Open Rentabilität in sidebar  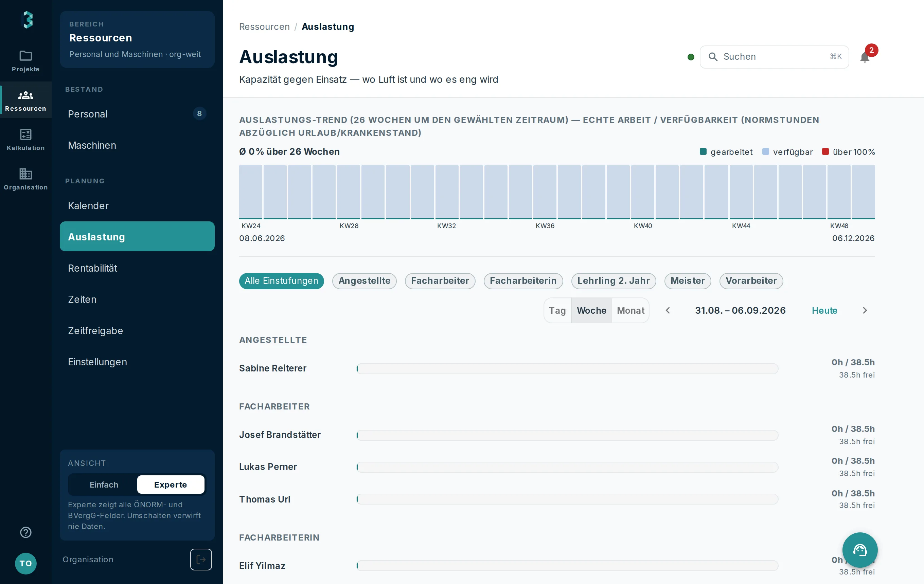(137, 268)
